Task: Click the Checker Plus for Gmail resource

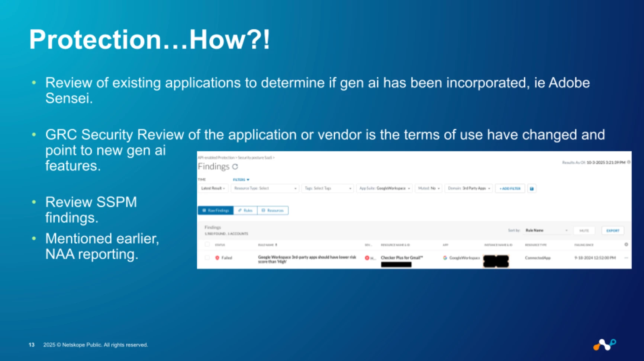Action: pos(402,258)
